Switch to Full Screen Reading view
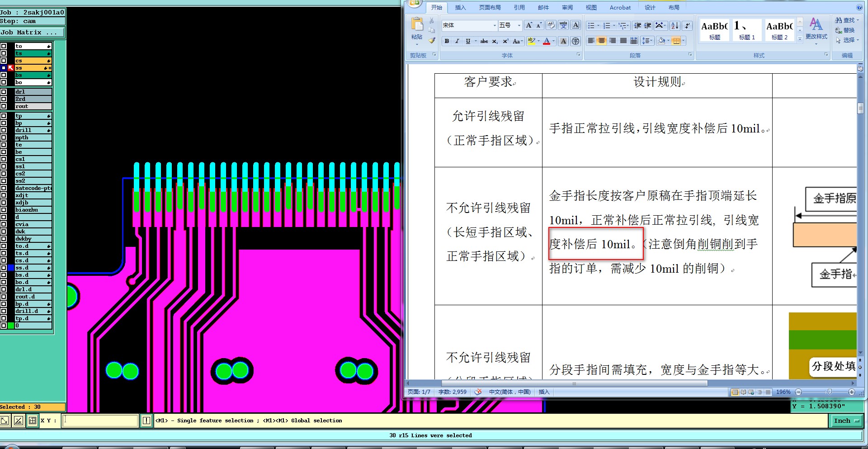The height and width of the screenshot is (449, 868). pos(743,392)
